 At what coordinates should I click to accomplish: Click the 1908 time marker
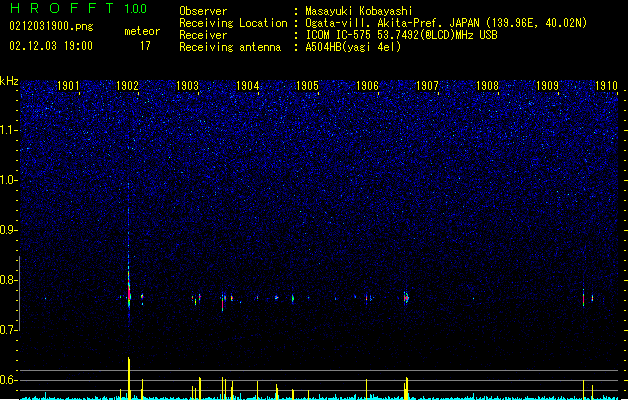[487, 85]
